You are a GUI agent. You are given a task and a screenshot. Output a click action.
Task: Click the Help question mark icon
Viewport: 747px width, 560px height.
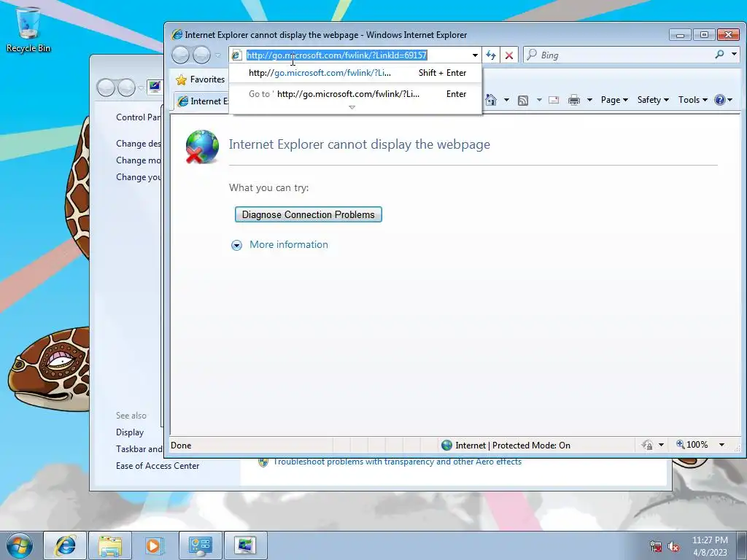[720, 100]
